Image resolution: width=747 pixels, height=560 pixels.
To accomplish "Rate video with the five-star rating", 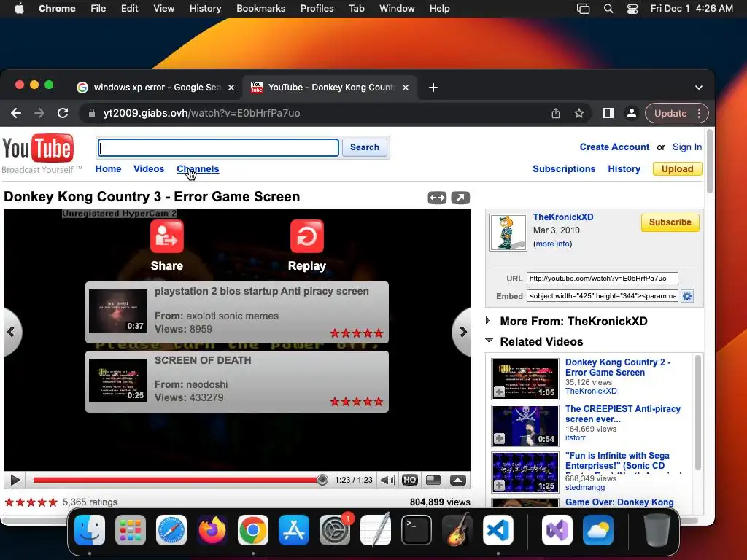I will [31, 502].
